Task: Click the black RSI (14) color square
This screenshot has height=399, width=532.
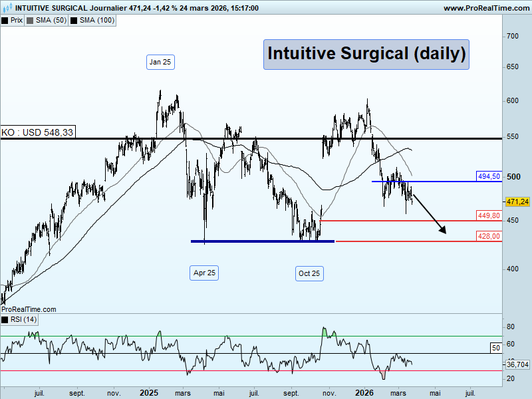Action: pos(5,320)
